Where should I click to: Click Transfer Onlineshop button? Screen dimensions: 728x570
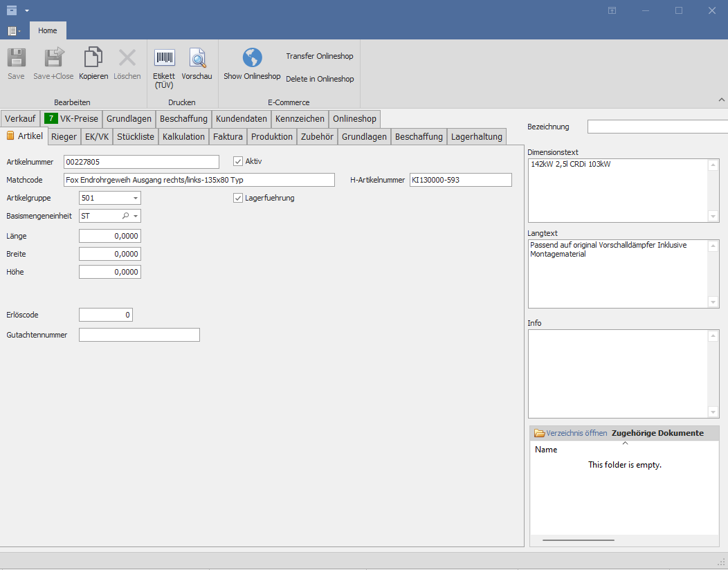(320, 56)
